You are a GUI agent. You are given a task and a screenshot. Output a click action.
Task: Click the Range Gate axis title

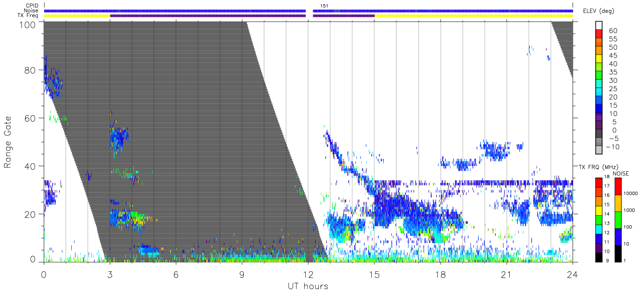pos(8,142)
